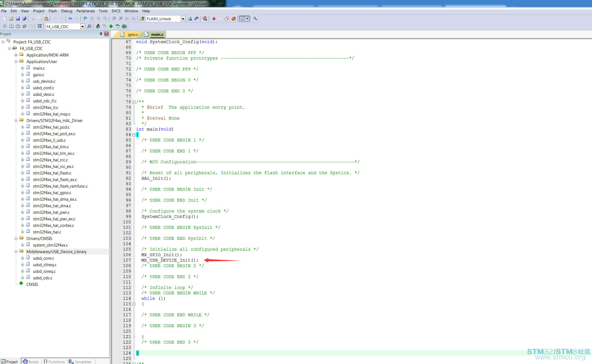Image resolution: width=592 pixels, height=364 pixels.
Task: Click the Translate file icon
Action: [5, 26]
